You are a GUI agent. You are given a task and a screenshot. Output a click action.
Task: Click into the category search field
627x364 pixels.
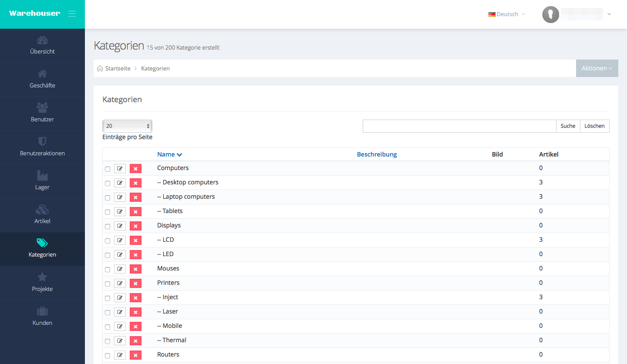click(x=459, y=126)
